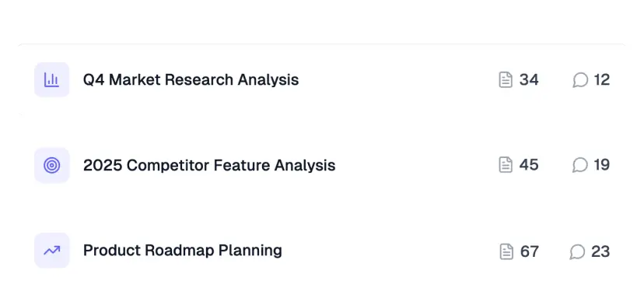Viewport: 644px width, 302px height.
Task: Click the trending arrow icon for Product Roadmap
Action: tap(52, 250)
